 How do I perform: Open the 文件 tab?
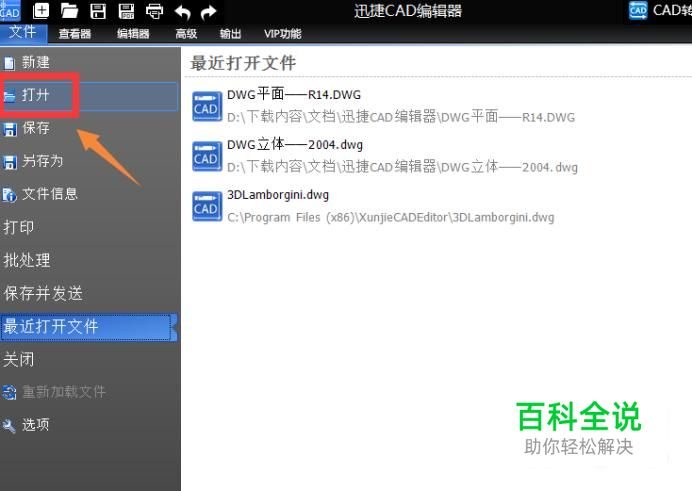pyautogui.click(x=23, y=32)
